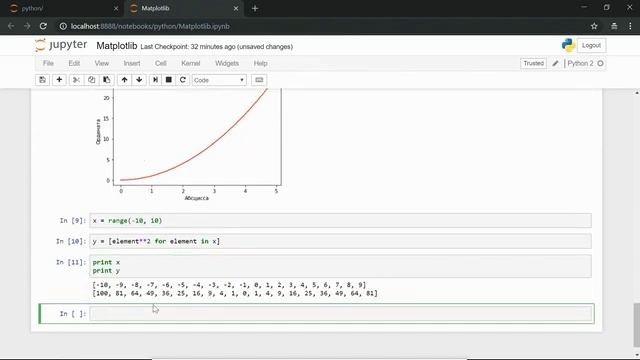The width and height of the screenshot is (640, 360).
Task: Paste cells below icon
Action: 107,80
